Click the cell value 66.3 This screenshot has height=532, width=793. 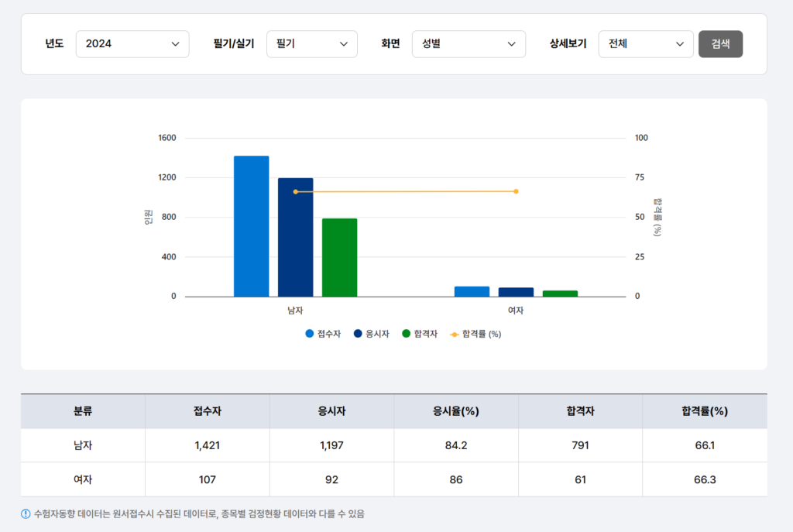tap(705, 479)
